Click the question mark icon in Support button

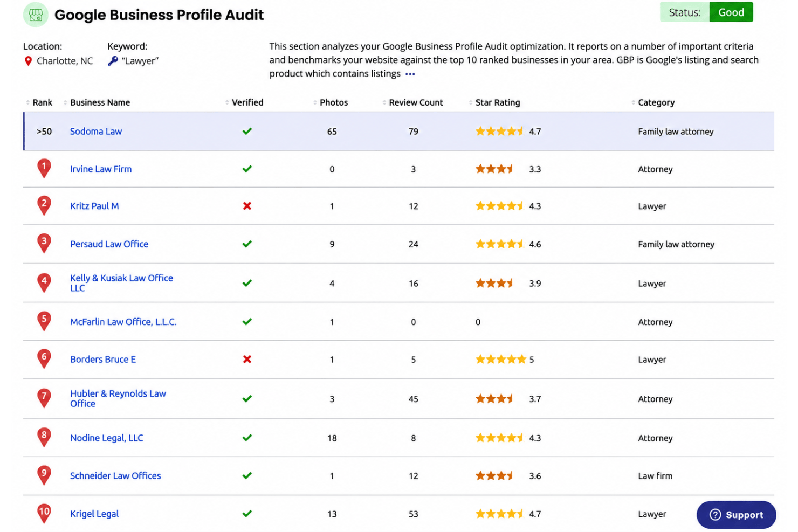tap(715, 515)
